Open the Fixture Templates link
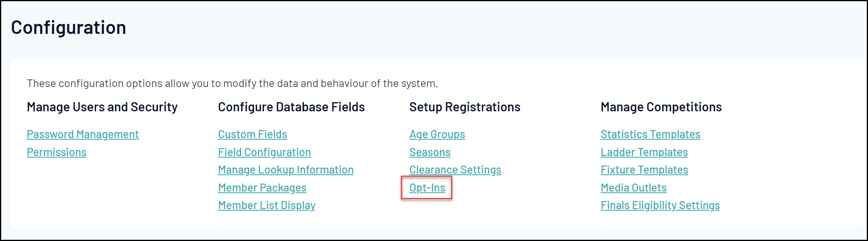868x241 pixels. pyautogui.click(x=644, y=170)
